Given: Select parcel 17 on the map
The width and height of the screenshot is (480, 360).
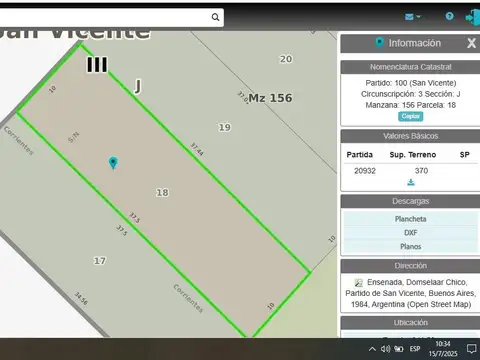Looking at the screenshot, I should coord(100,261).
